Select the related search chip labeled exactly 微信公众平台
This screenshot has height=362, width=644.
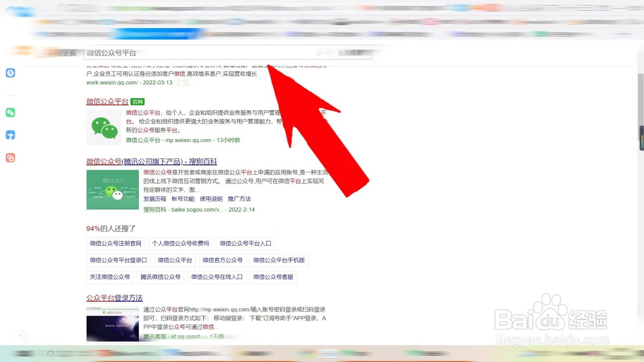pos(175,260)
